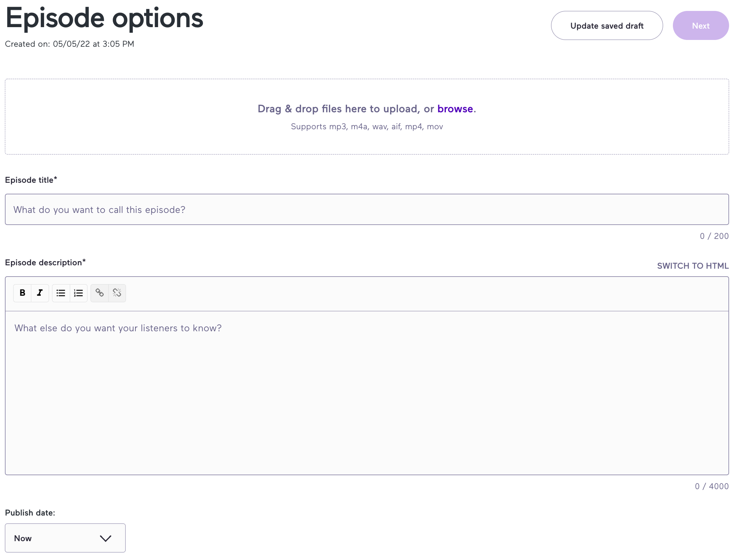Toggle bold formatting in description editor
This screenshot has width=737, height=560.
22,293
